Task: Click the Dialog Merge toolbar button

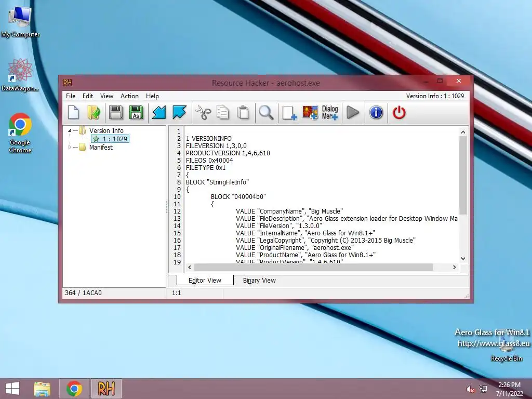Action: (x=330, y=113)
